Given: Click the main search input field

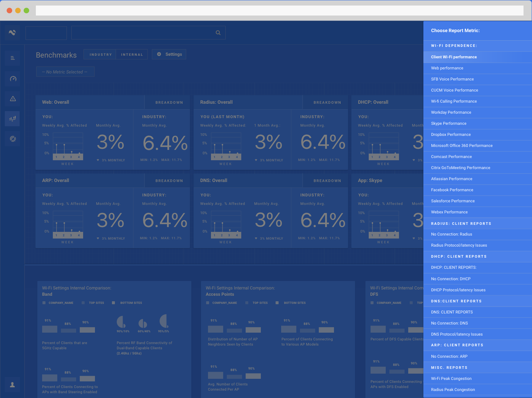Looking at the screenshot, I should (x=149, y=33).
